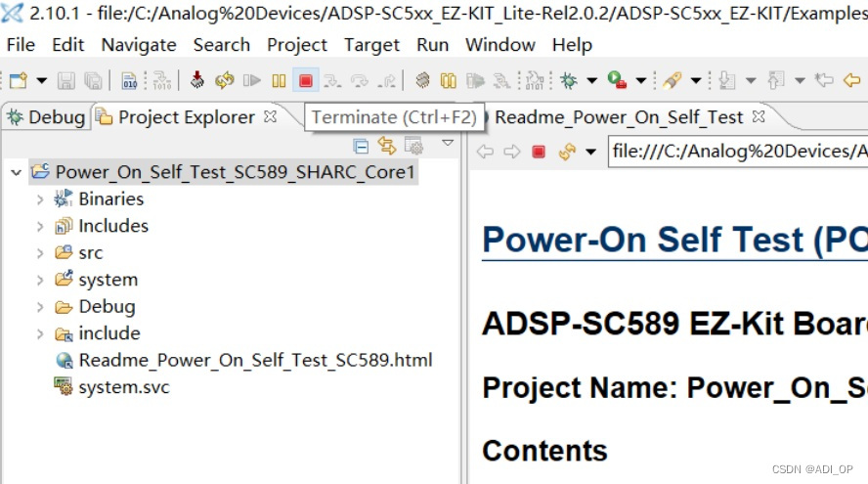Click the browser Back arrow in Readme editor

485,152
